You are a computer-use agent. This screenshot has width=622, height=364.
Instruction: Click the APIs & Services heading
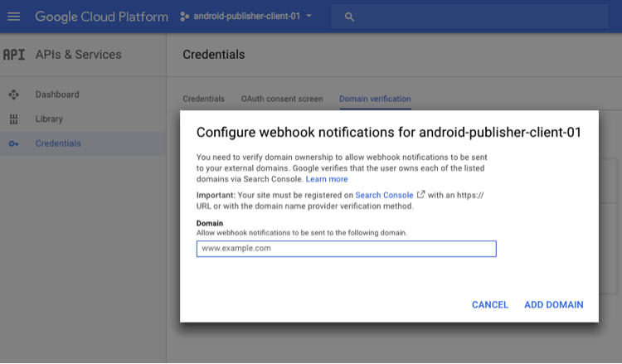(x=79, y=55)
